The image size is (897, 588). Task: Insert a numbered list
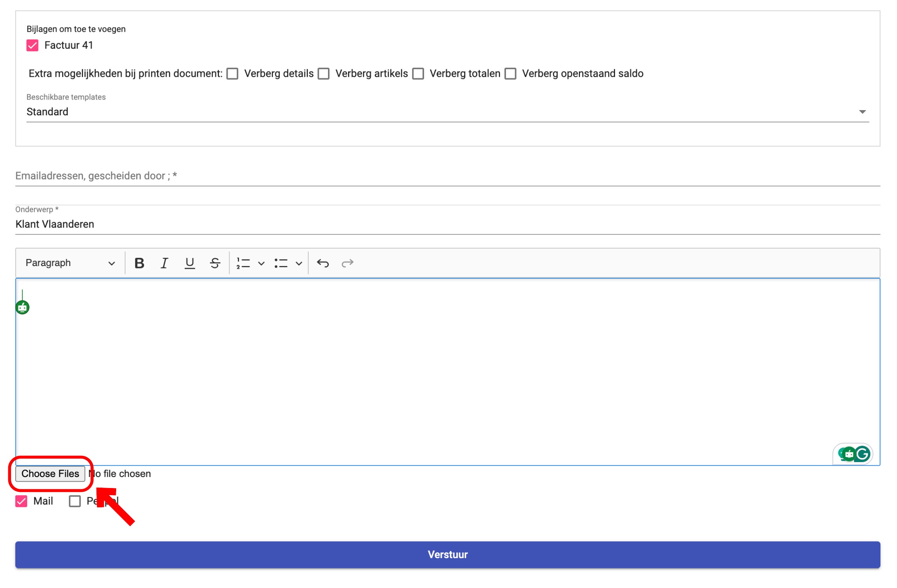pyautogui.click(x=243, y=263)
